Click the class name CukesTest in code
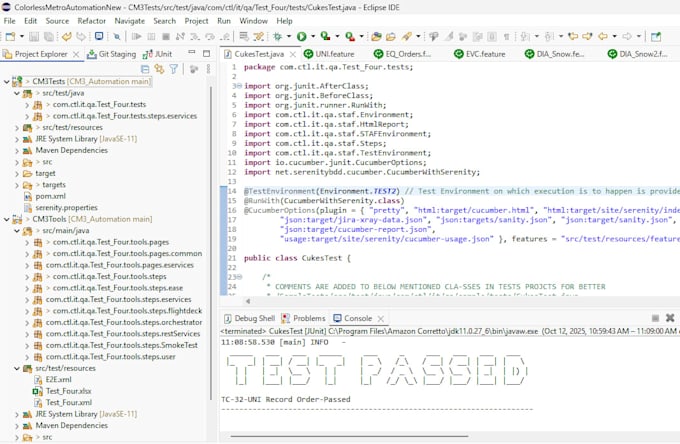 pyautogui.click(x=322, y=258)
